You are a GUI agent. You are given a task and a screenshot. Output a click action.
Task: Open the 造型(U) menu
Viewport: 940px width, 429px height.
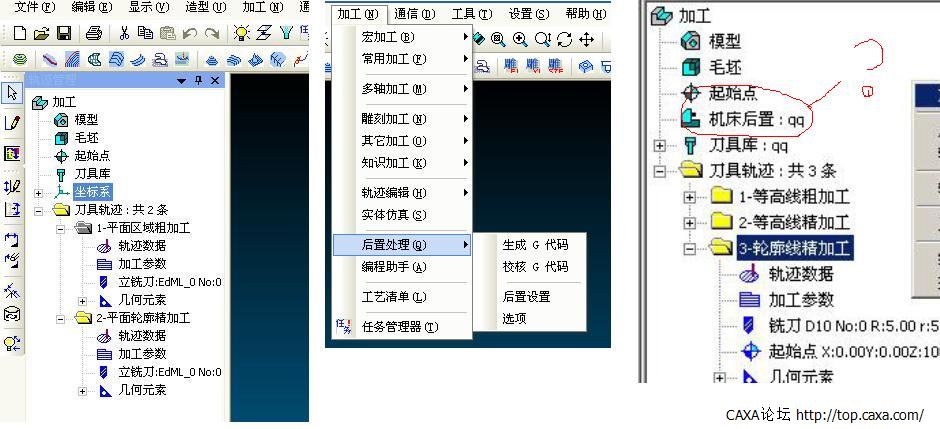[x=206, y=8]
